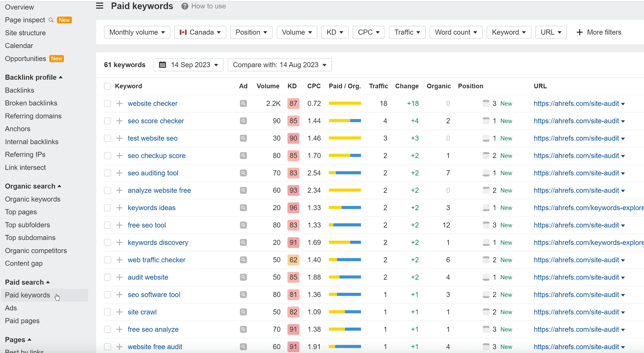The image size is (644, 353).
Task: Open the Compare with 14 Aug 2023 dropdown
Action: pyautogui.click(x=279, y=65)
